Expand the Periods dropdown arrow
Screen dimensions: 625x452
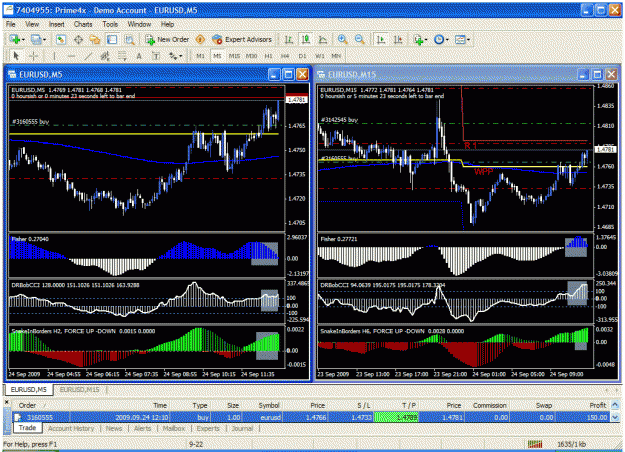[447, 40]
